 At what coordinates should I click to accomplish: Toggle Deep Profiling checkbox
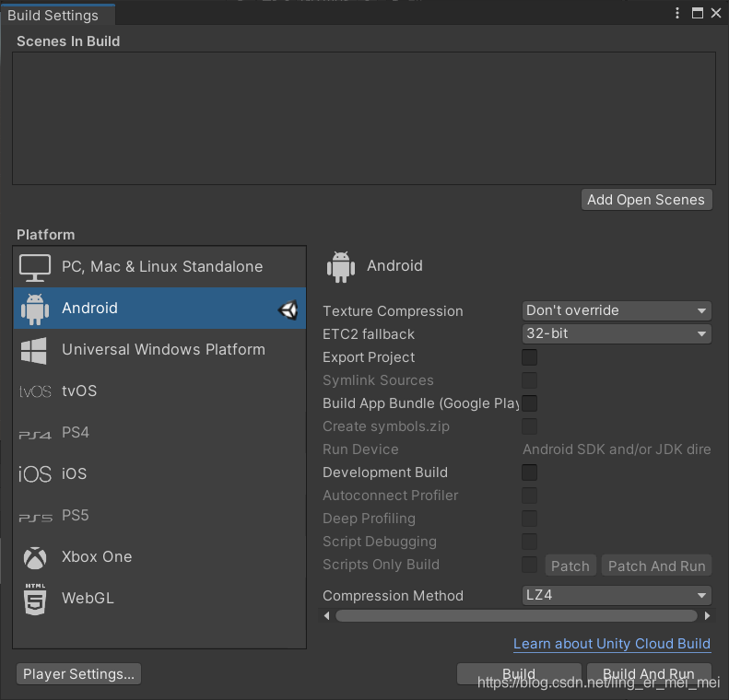click(529, 519)
